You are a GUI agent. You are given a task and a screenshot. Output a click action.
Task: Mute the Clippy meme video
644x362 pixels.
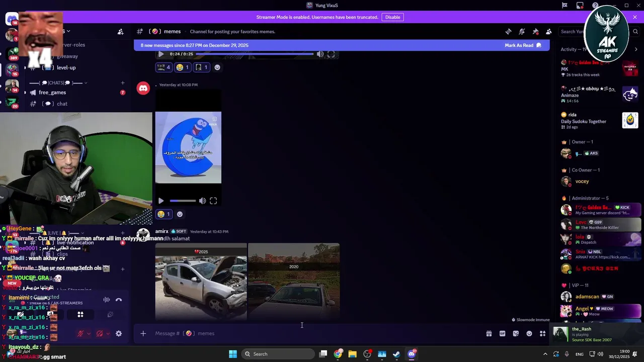click(202, 201)
